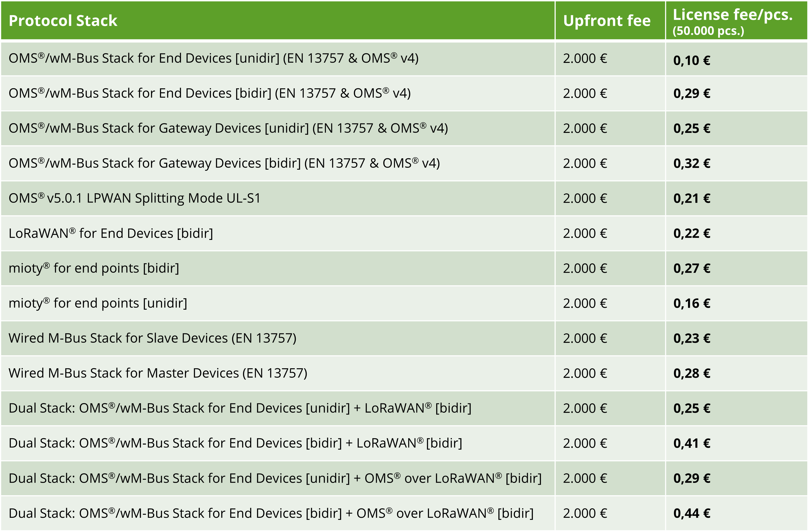Image resolution: width=810 pixels, height=532 pixels.
Task: Click the 0,28 € license fee value
Action: pyautogui.click(x=692, y=373)
